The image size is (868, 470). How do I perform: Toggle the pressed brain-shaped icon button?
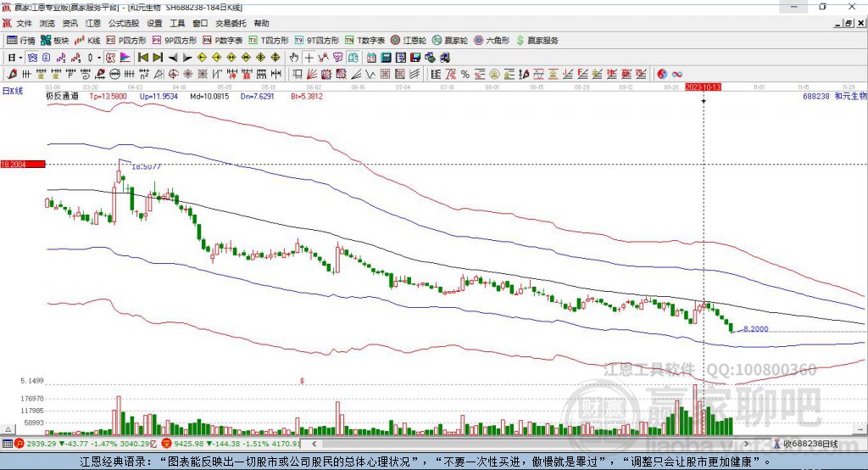(x=353, y=58)
